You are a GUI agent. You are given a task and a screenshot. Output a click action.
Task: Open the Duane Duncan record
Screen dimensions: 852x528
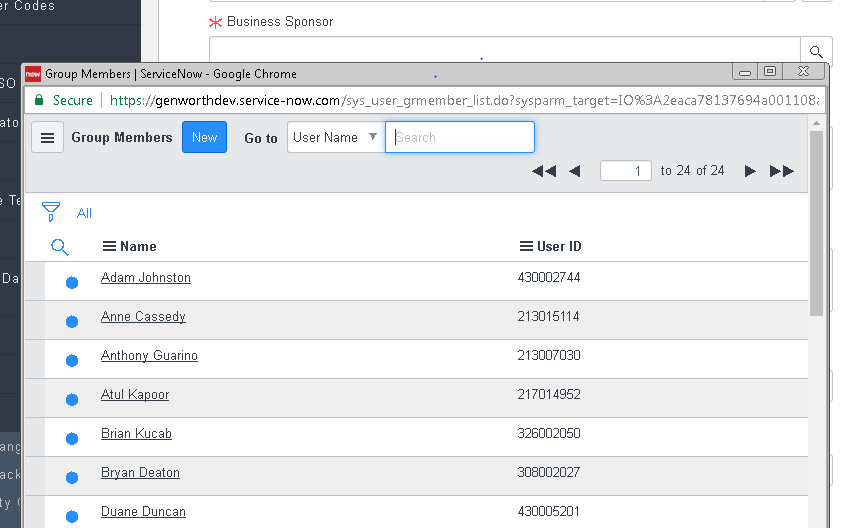pos(143,512)
